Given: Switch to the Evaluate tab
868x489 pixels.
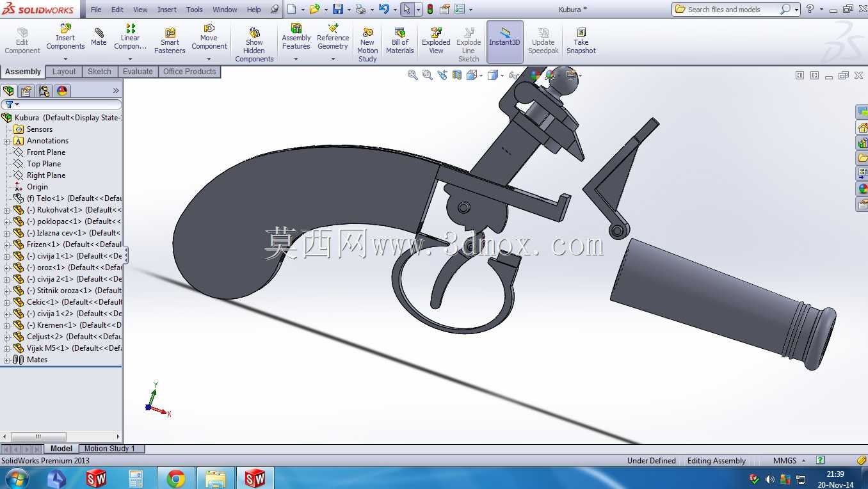Looking at the screenshot, I should pos(138,72).
